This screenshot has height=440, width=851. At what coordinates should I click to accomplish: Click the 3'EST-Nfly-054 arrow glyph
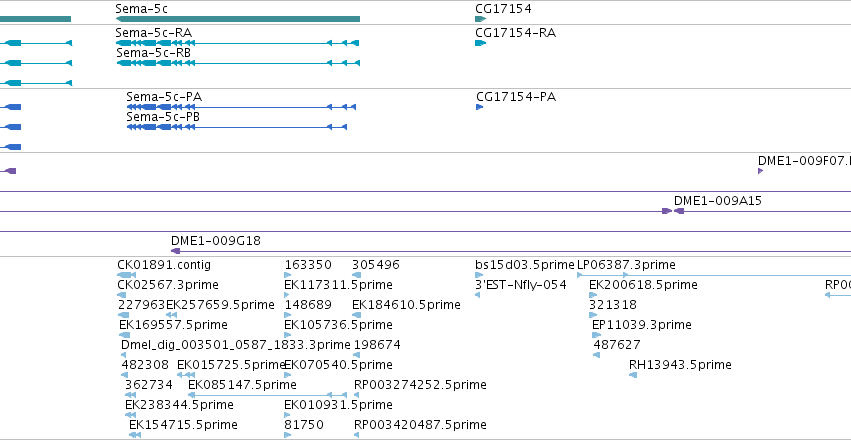coord(478,295)
